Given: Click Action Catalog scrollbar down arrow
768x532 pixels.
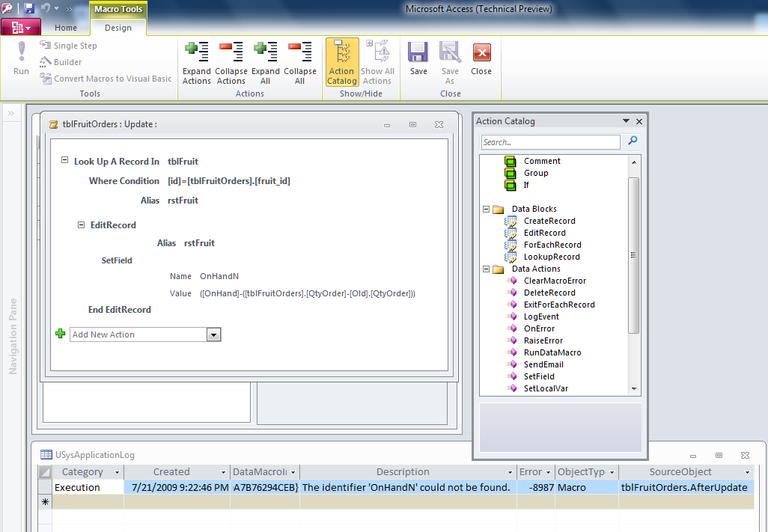Looking at the screenshot, I should (x=634, y=389).
